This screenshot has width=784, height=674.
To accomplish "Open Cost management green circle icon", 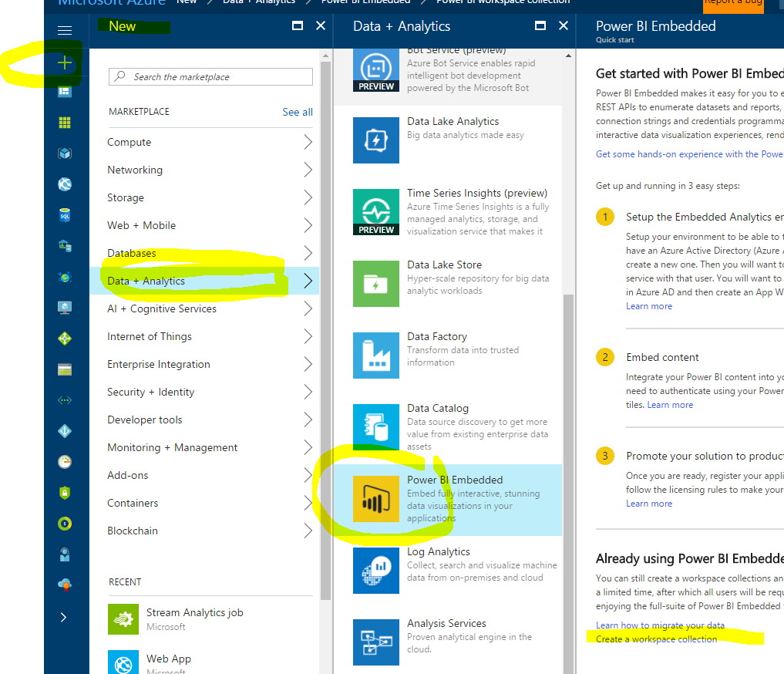I will tap(65, 524).
